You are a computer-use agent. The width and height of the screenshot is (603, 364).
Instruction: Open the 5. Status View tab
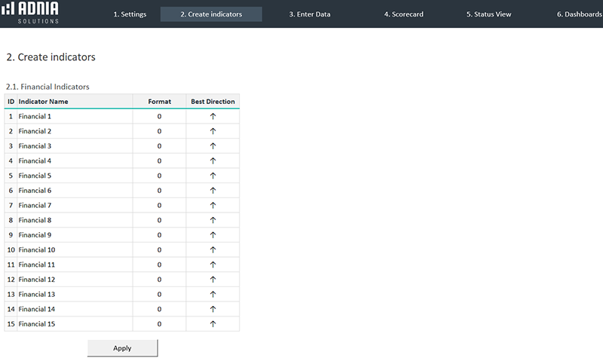[488, 14]
